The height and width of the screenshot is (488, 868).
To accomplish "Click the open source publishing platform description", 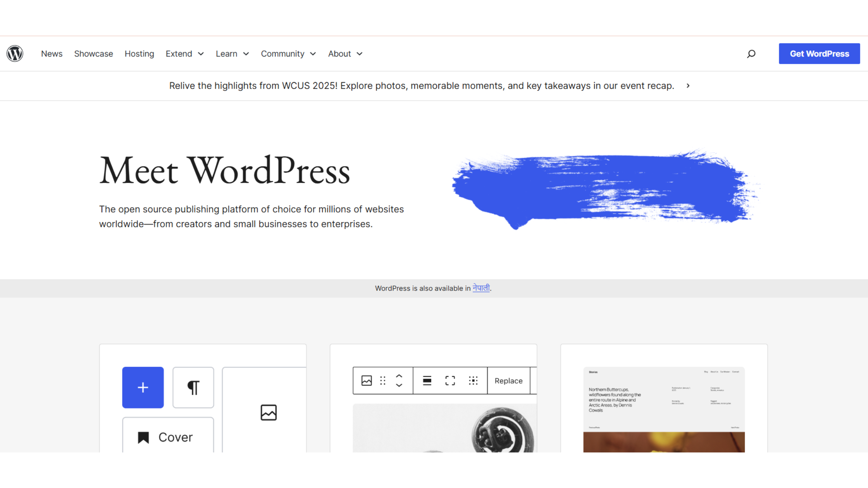I will tap(251, 217).
